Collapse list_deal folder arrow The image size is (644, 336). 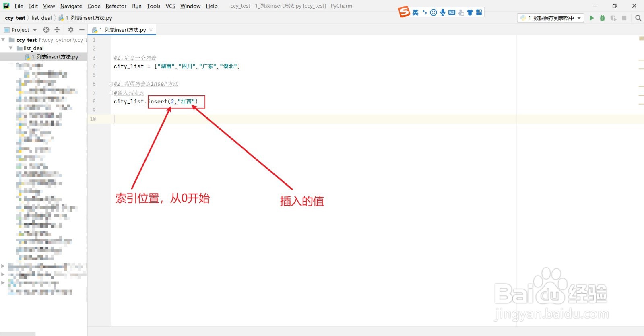[11, 48]
